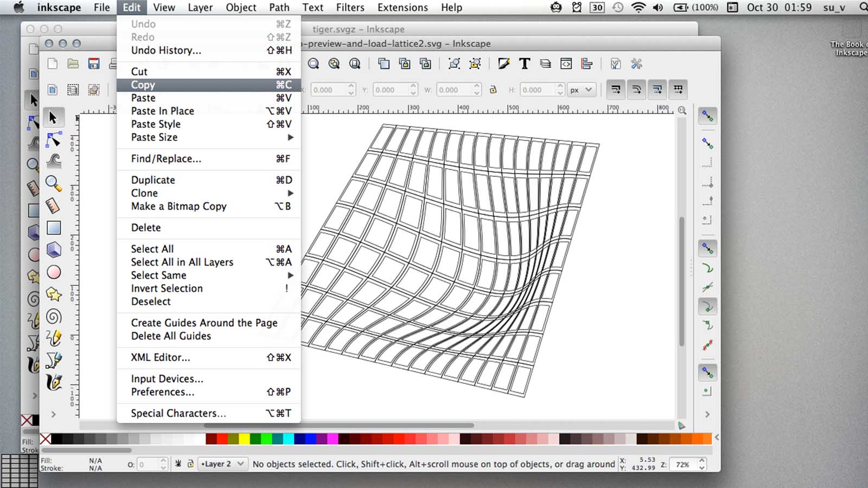Select the Spiral tool
Viewport: 868px width, 488px height.
coord(53,317)
